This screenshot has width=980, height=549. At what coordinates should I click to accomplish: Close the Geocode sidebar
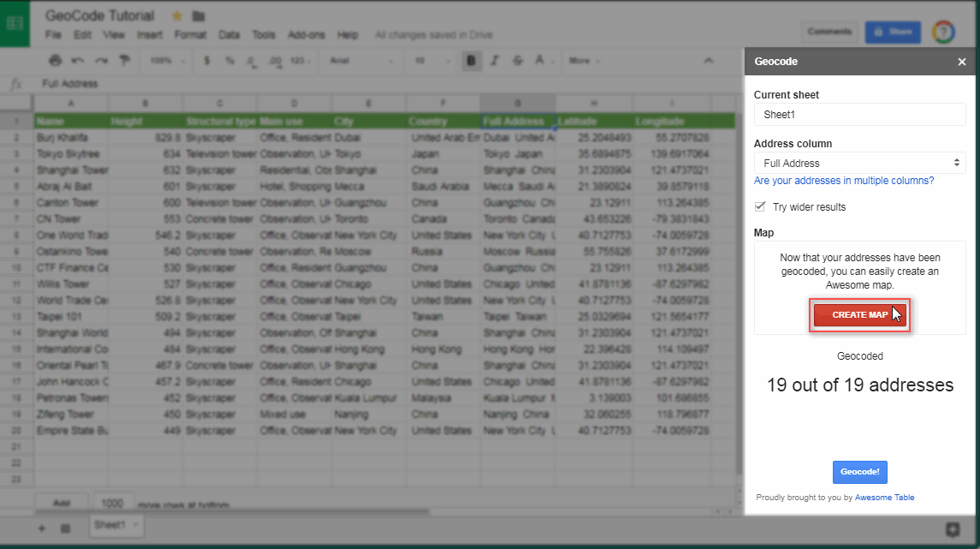point(962,62)
